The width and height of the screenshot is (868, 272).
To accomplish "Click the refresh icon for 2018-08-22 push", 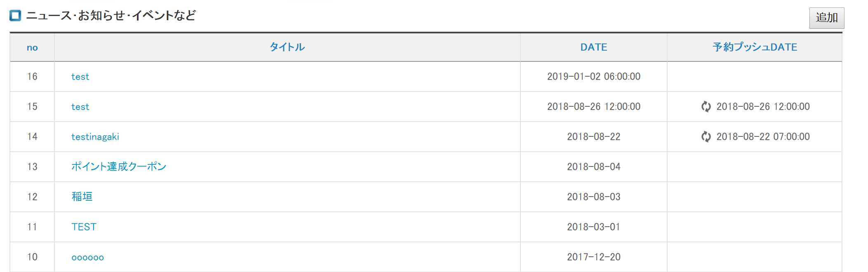I will (706, 136).
